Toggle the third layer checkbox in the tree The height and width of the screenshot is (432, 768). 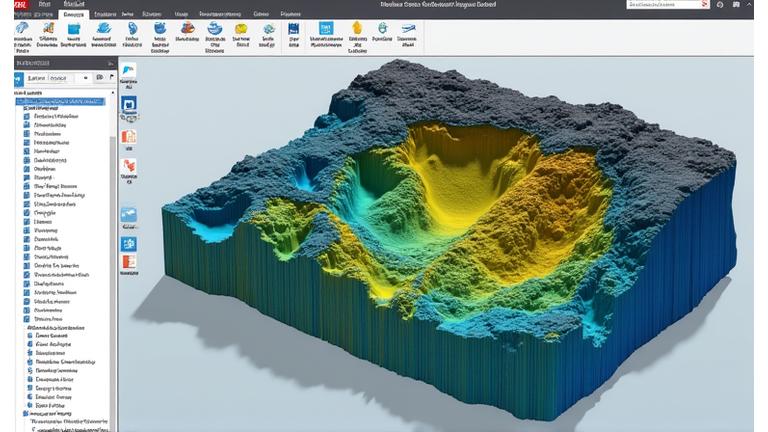(26, 134)
